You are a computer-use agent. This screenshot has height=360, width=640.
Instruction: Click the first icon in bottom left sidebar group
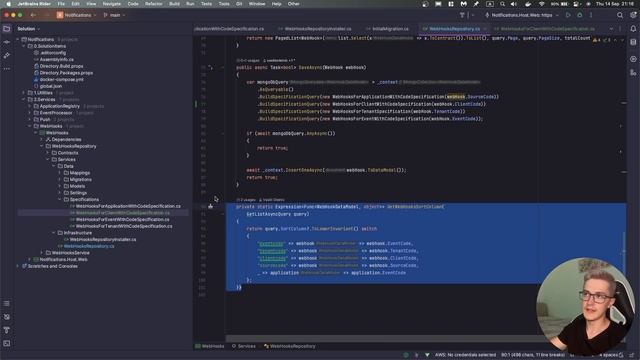pos(7,303)
